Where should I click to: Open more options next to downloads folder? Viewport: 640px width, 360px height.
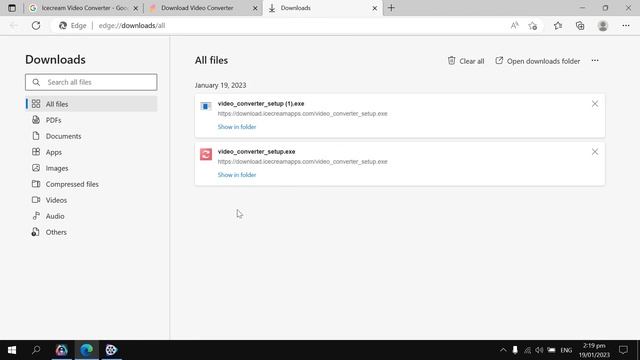point(595,60)
